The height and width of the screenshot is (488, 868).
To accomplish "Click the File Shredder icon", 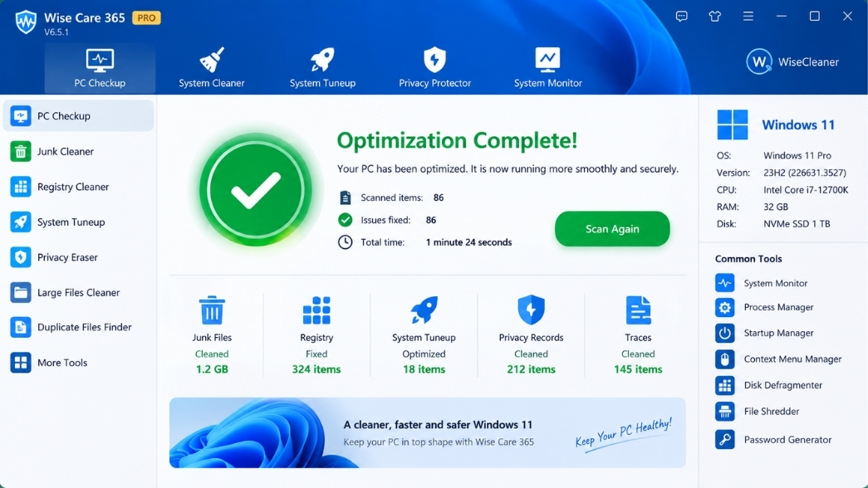I will (x=724, y=411).
